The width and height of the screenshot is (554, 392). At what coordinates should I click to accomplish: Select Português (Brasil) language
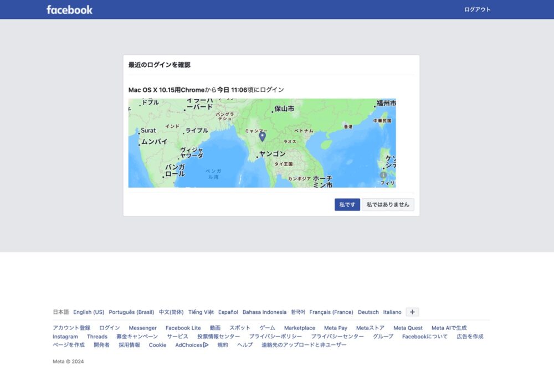[x=131, y=312]
